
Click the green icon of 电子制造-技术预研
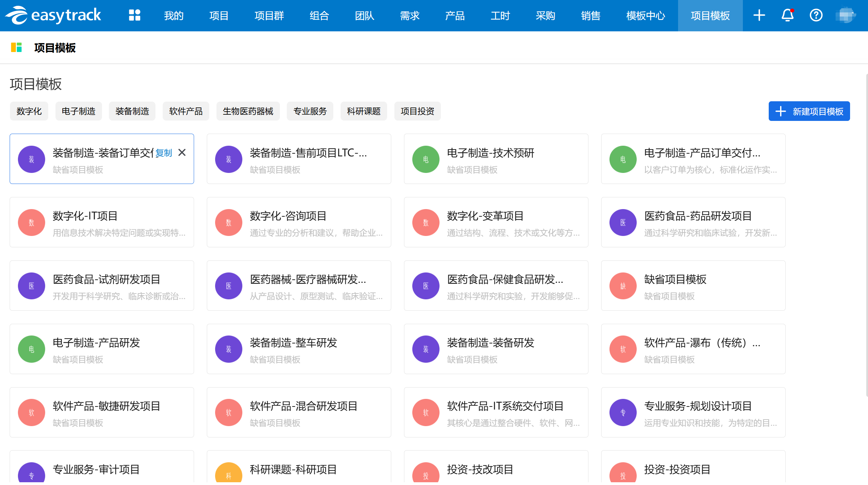click(426, 159)
